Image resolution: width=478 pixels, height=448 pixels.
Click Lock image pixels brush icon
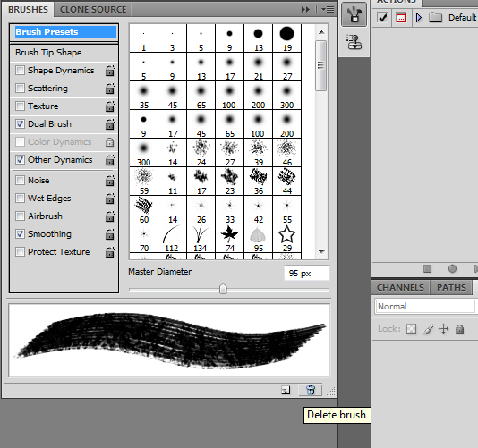pyautogui.click(x=428, y=329)
